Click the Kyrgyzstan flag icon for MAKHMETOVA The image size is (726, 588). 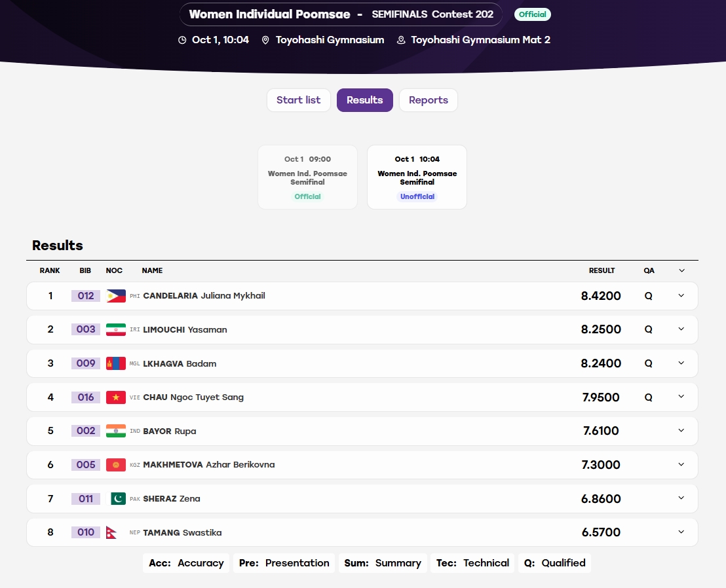tap(116, 465)
